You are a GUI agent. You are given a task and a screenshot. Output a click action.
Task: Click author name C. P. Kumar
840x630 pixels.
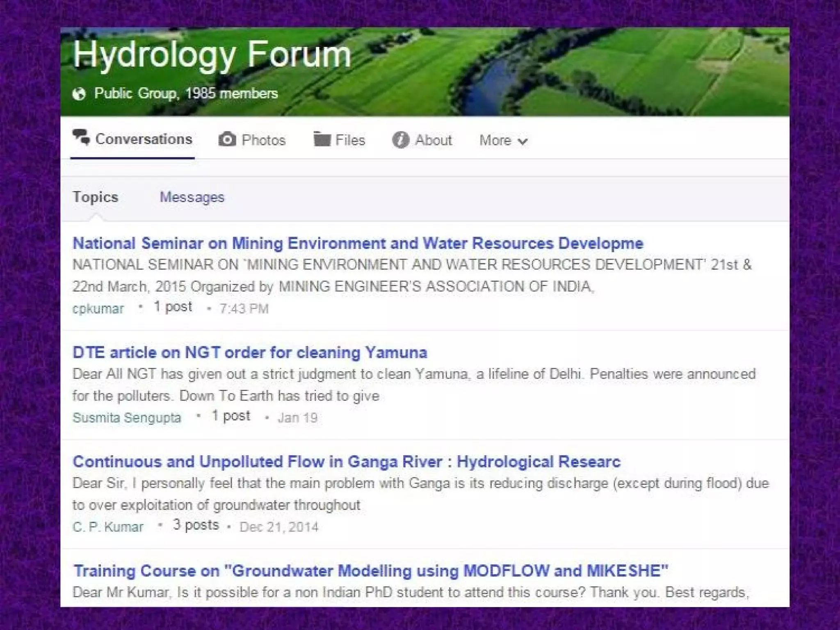tap(108, 527)
